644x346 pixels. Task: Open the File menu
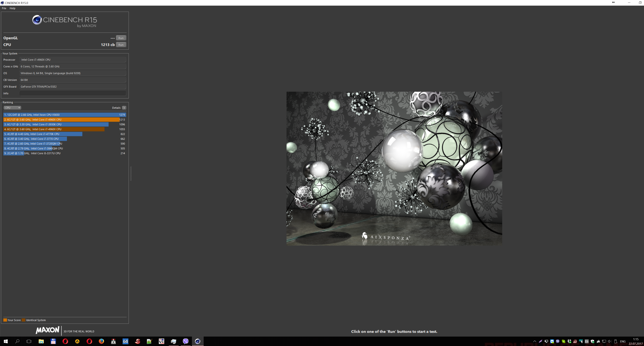(x=4, y=8)
